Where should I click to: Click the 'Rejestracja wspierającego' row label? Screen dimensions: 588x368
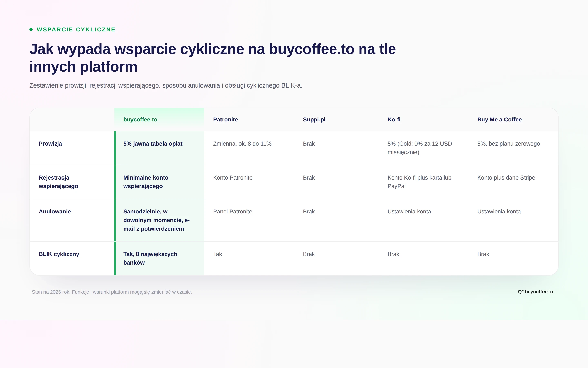coord(58,182)
